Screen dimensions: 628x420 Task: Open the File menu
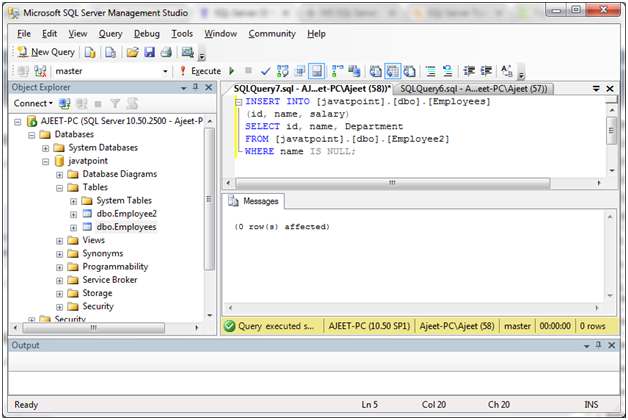pyautogui.click(x=24, y=34)
